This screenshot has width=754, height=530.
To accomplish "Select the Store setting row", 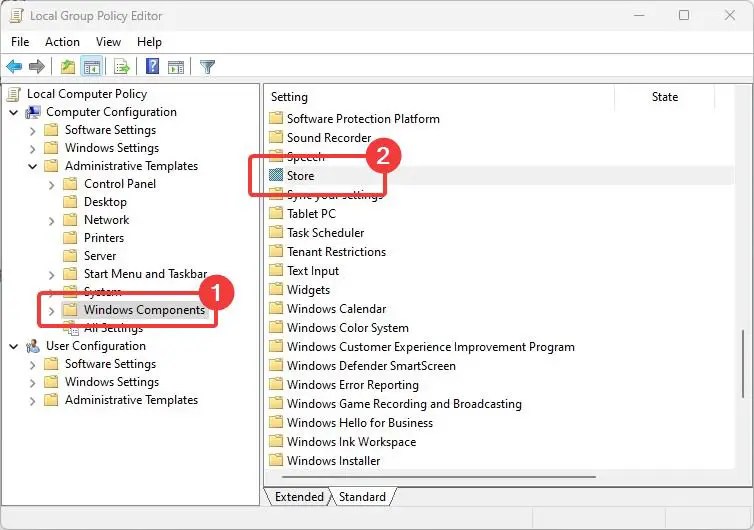I will (500, 176).
